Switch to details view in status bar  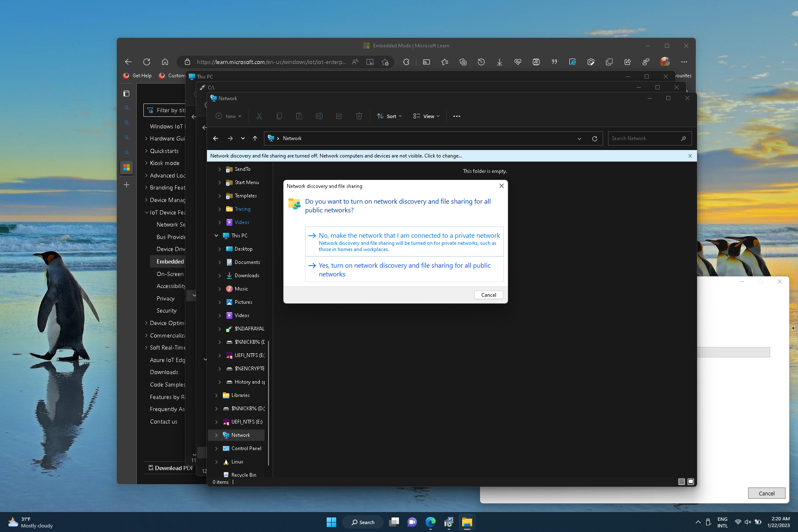(x=682, y=482)
